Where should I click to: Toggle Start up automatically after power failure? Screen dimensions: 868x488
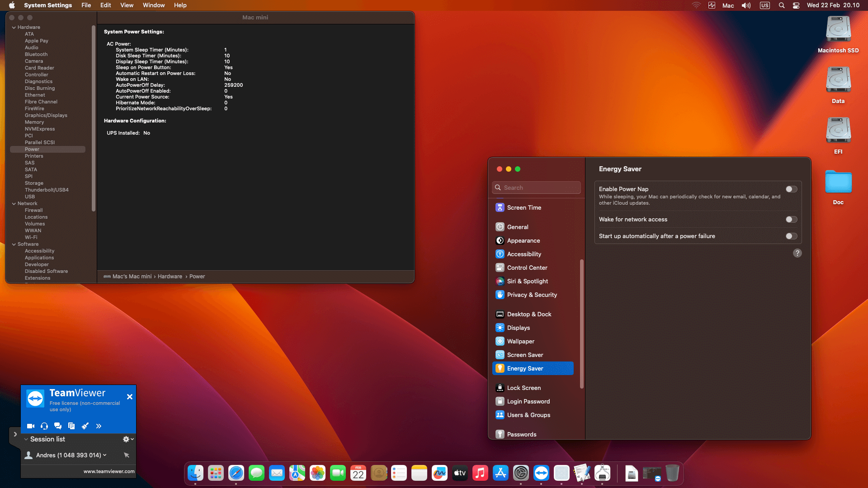click(791, 236)
